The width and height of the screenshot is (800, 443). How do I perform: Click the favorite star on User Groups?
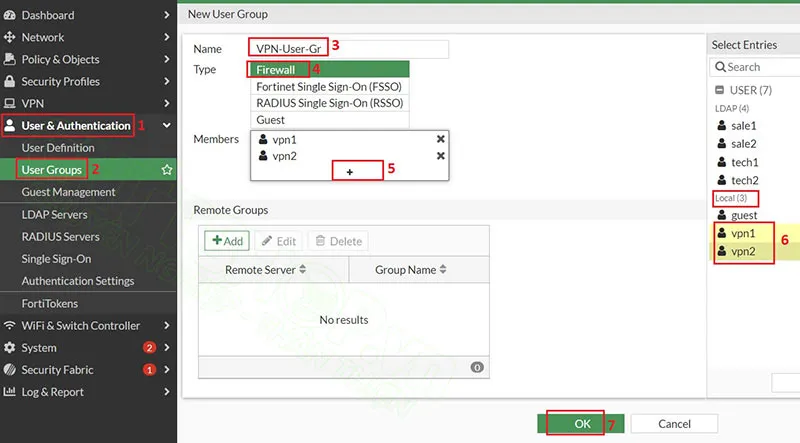coord(166,170)
